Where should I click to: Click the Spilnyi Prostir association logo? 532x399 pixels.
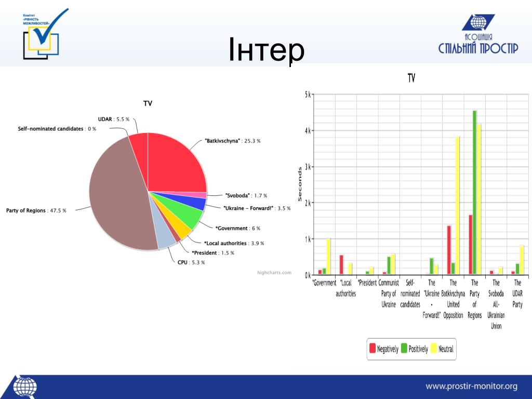click(x=478, y=34)
